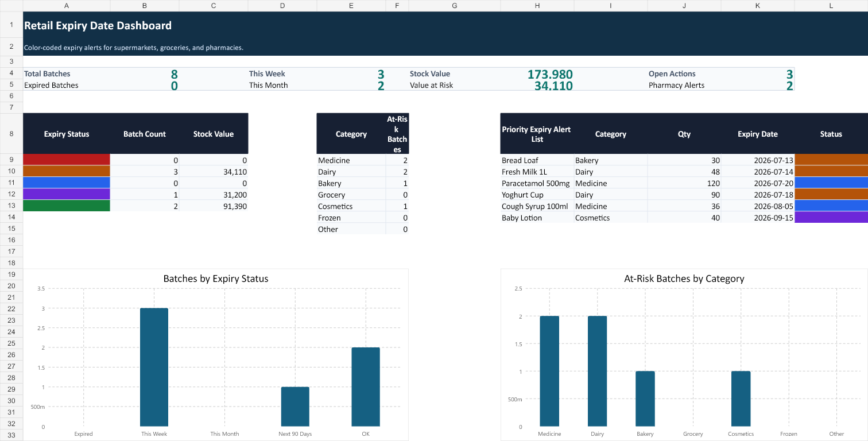The image size is (868, 441).
Task: Click the green OK status color cell
Action: click(x=67, y=206)
